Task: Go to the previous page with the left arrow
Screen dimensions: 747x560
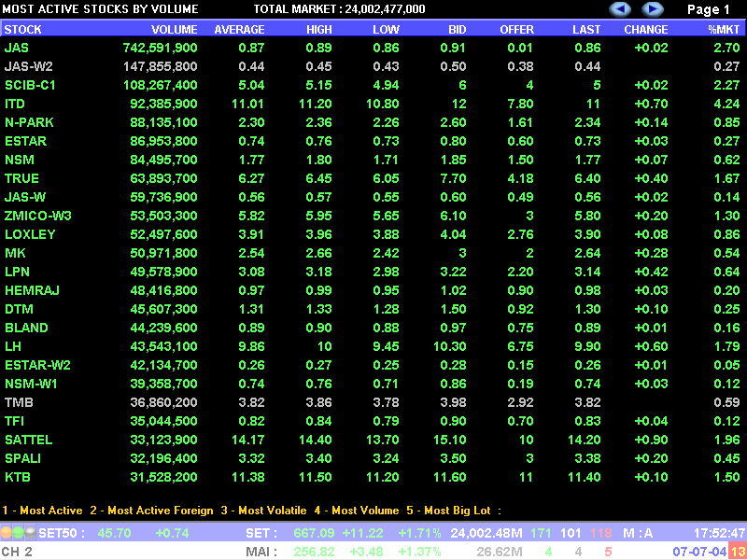Action: (x=620, y=9)
